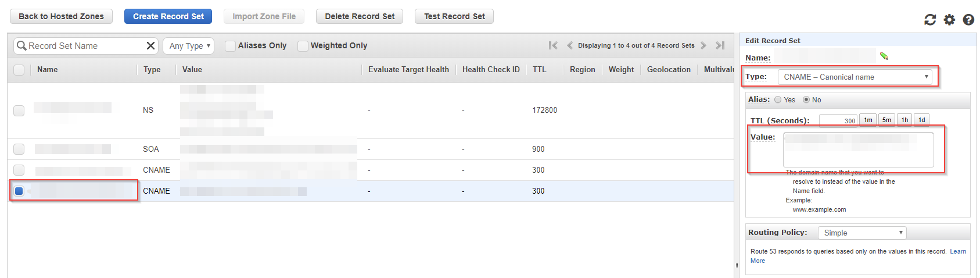Click into the Value text area
Screen dimensions: 980x278
[858, 151]
